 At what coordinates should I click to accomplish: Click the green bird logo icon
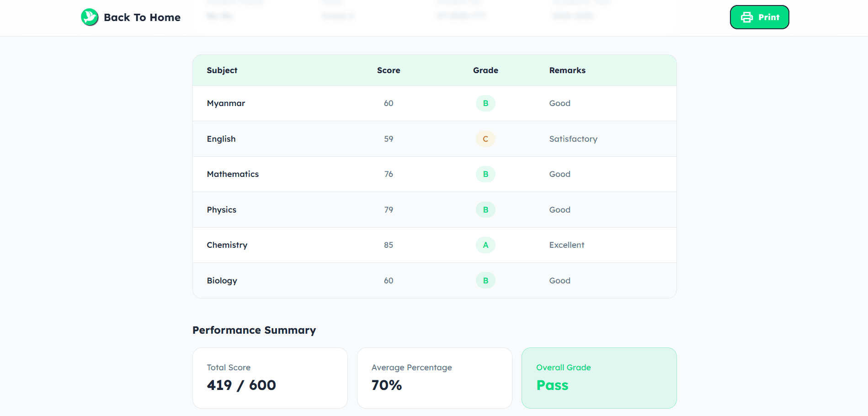[x=89, y=17]
